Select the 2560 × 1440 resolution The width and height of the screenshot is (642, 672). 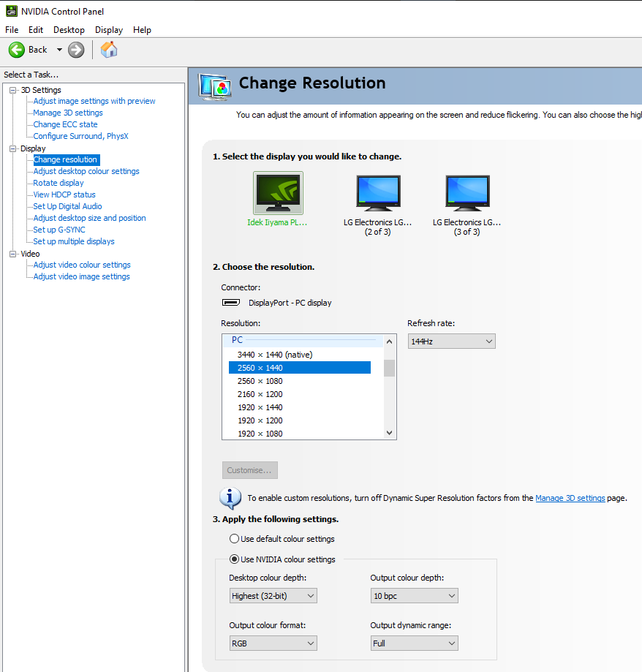tap(300, 368)
